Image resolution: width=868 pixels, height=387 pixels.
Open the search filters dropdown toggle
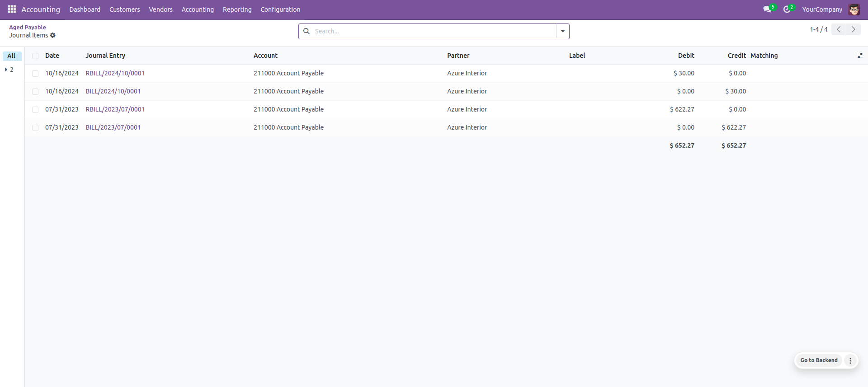(563, 31)
